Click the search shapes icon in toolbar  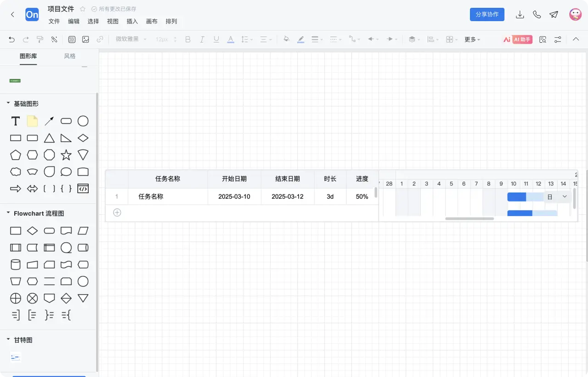click(543, 39)
